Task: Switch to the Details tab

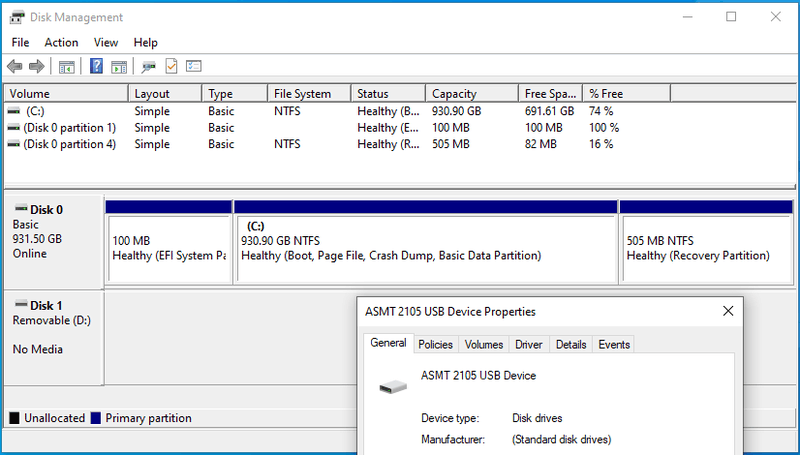Action: [x=571, y=344]
